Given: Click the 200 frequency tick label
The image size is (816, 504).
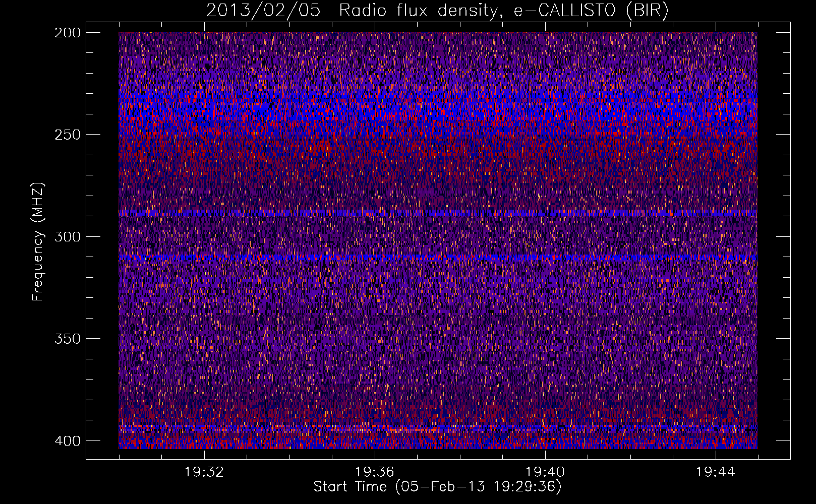Looking at the screenshot, I should 68,33.
